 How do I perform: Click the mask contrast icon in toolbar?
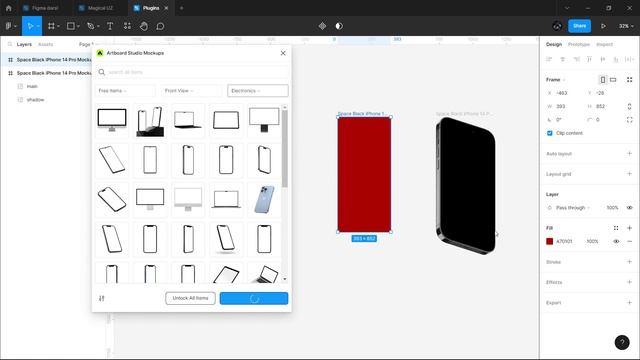pyautogui.click(x=339, y=26)
